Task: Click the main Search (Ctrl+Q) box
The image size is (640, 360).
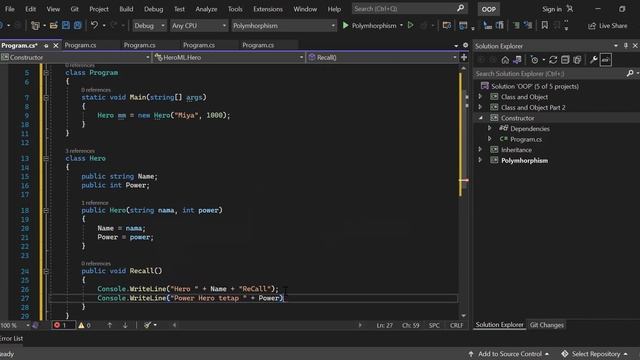Action: (409, 9)
